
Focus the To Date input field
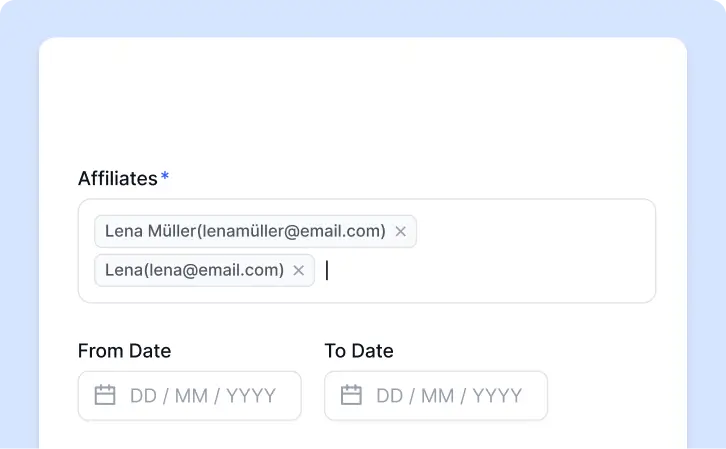[x=436, y=396]
